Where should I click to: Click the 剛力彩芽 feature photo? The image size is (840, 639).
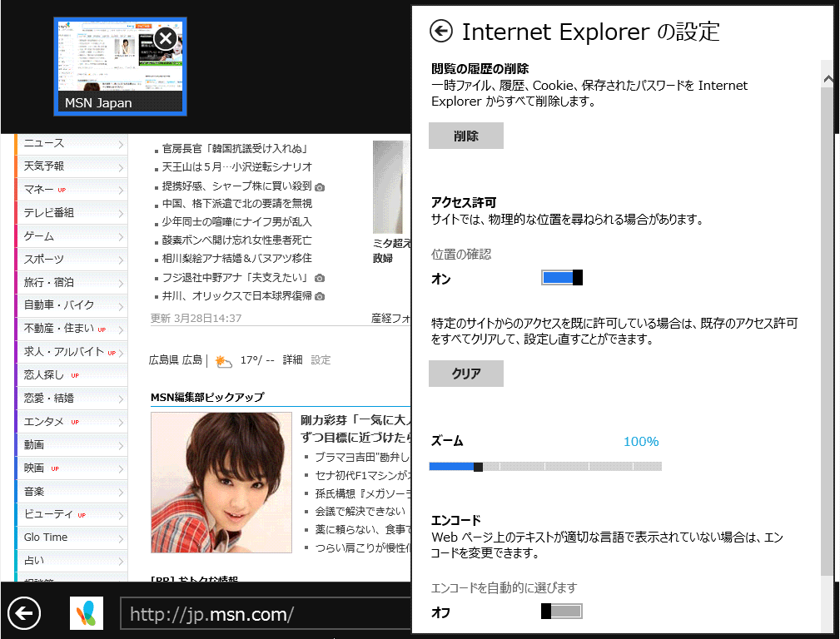(x=221, y=482)
